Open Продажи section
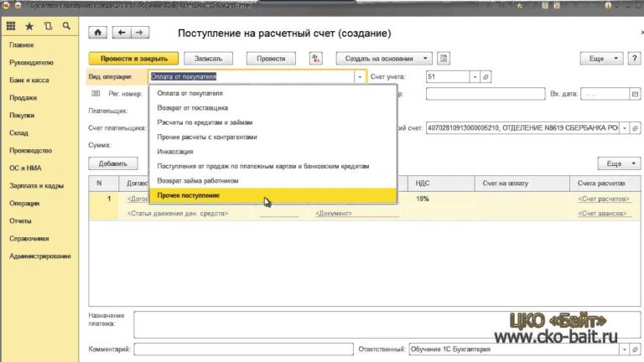 23,98
